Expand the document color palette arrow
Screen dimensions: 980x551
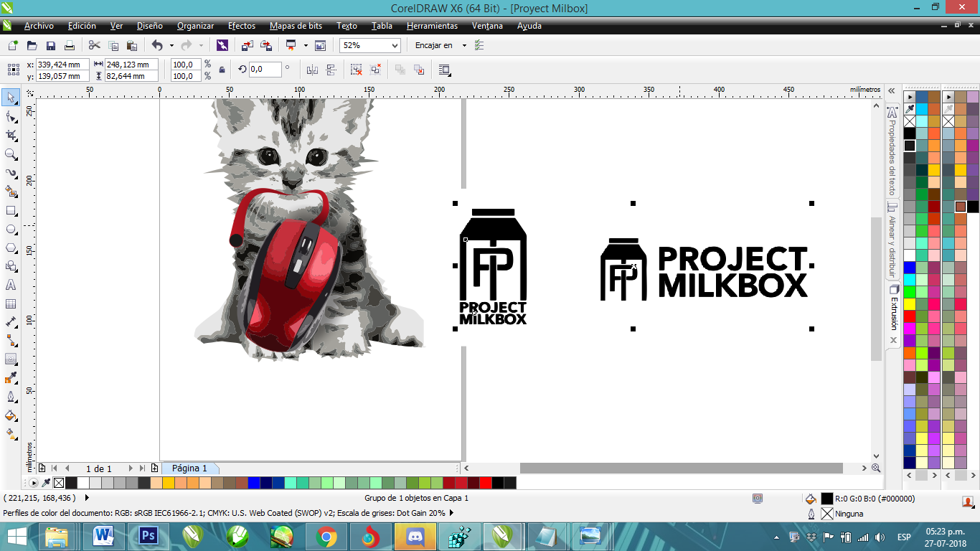(x=34, y=483)
